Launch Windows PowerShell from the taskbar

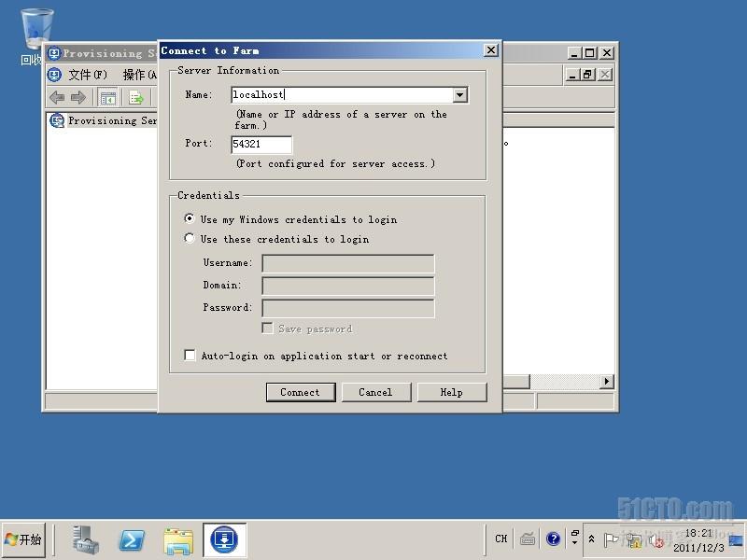point(132,540)
